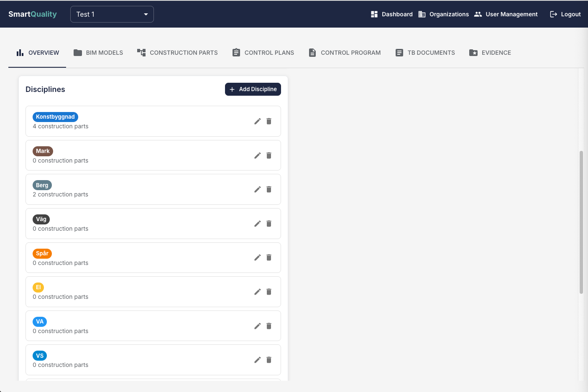This screenshot has height=392, width=588.
Task: Delete the VA discipline
Action: 269,326
